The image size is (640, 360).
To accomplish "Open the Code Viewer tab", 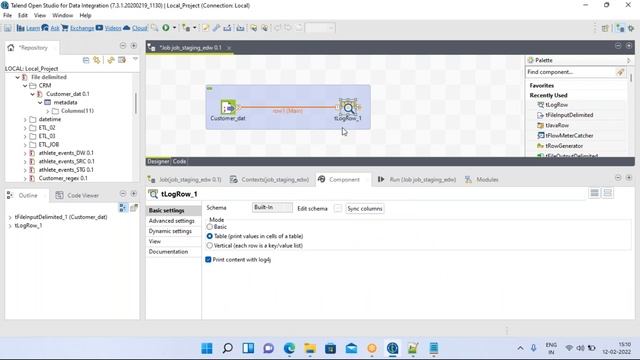I will click(78, 196).
